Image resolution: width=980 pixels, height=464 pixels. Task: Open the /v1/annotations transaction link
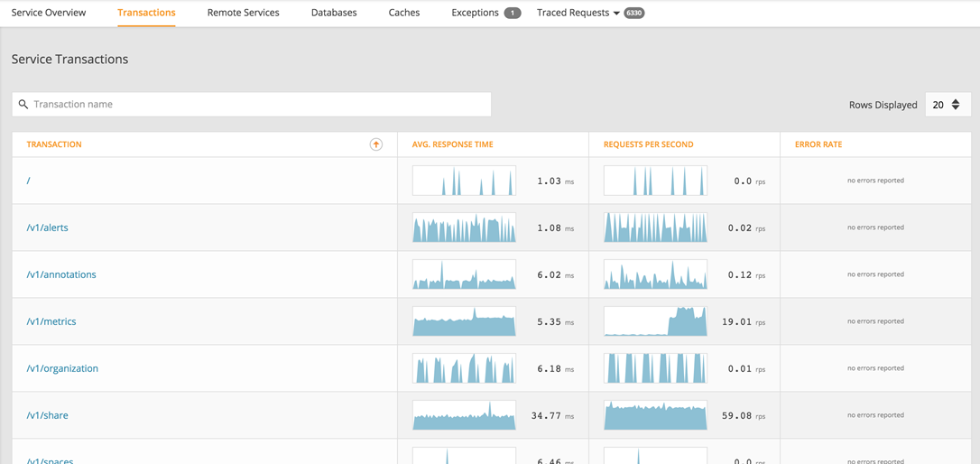pos(61,274)
